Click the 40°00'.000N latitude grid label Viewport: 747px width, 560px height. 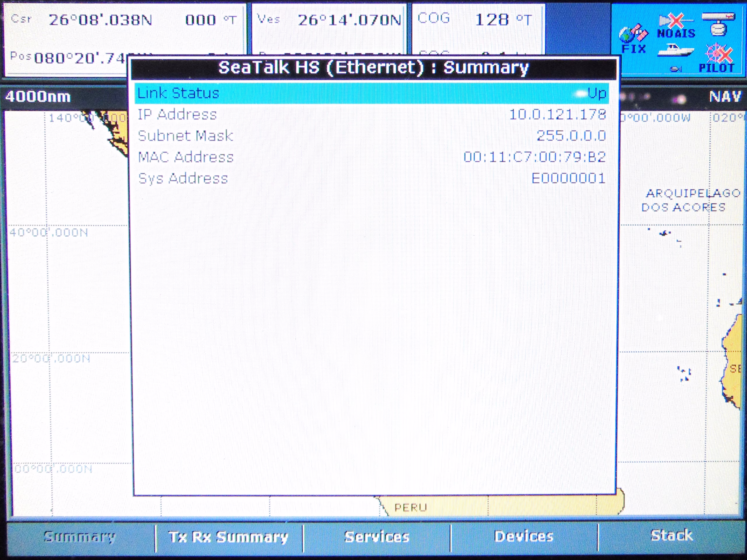[49, 232]
